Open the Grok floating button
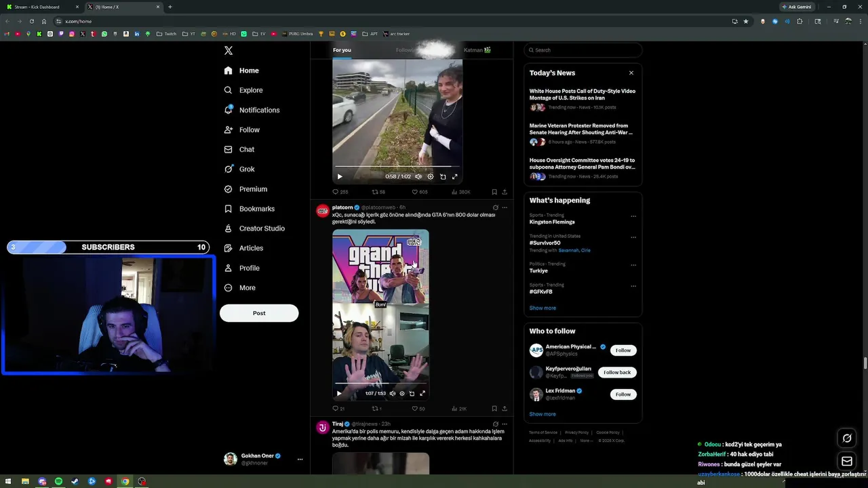The width and height of the screenshot is (868, 488). coord(847,439)
